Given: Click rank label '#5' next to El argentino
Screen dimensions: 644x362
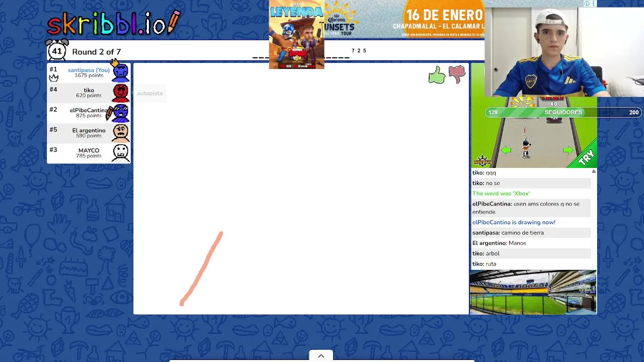Looking at the screenshot, I should pos(53,130).
